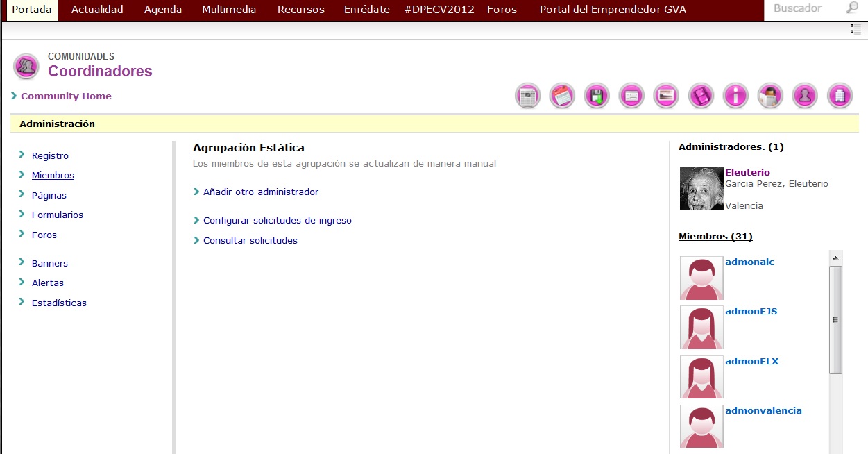Open the Multimedia menu item

point(229,10)
